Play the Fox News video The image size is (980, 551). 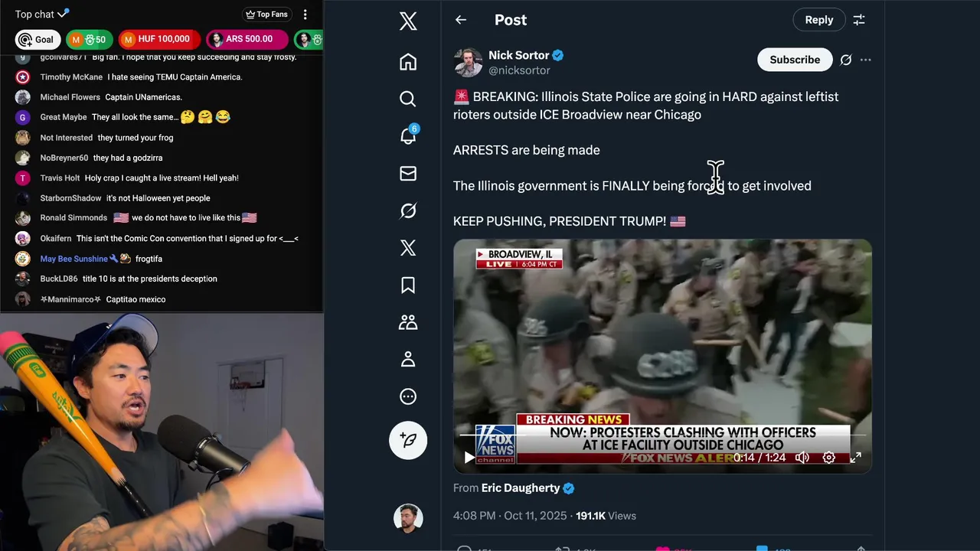pyautogui.click(x=469, y=458)
